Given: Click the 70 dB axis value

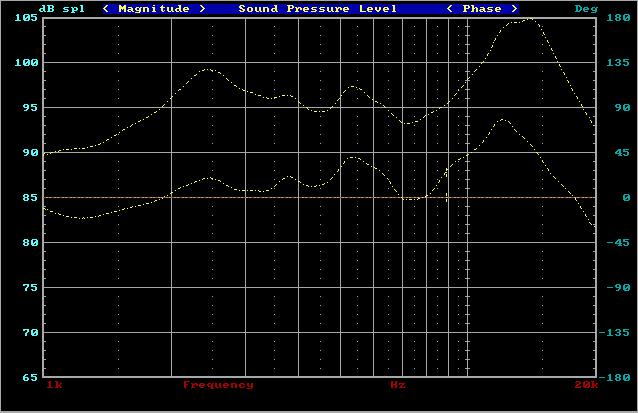Looking at the screenshot, I should point(30,333).
